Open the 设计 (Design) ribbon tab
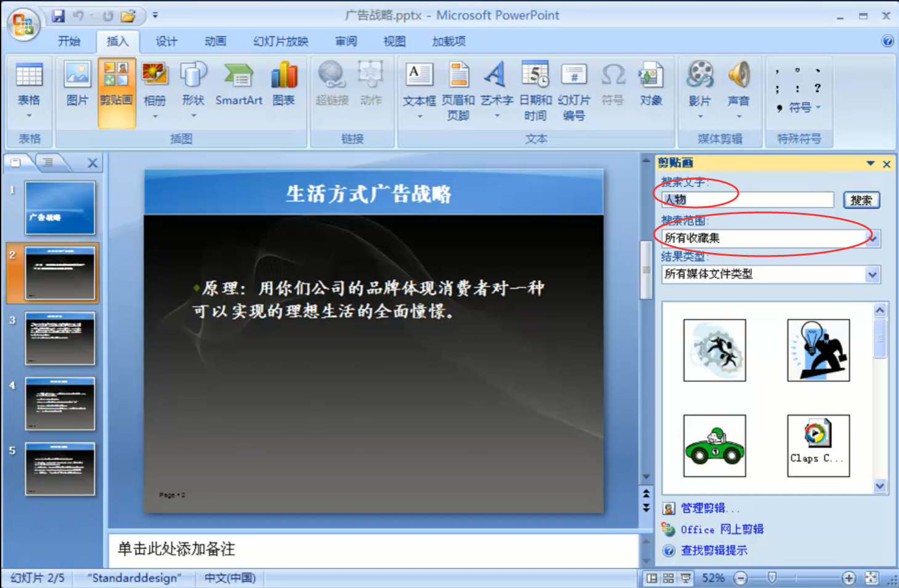This screenshot has height=588, width=899. point(166,41)
